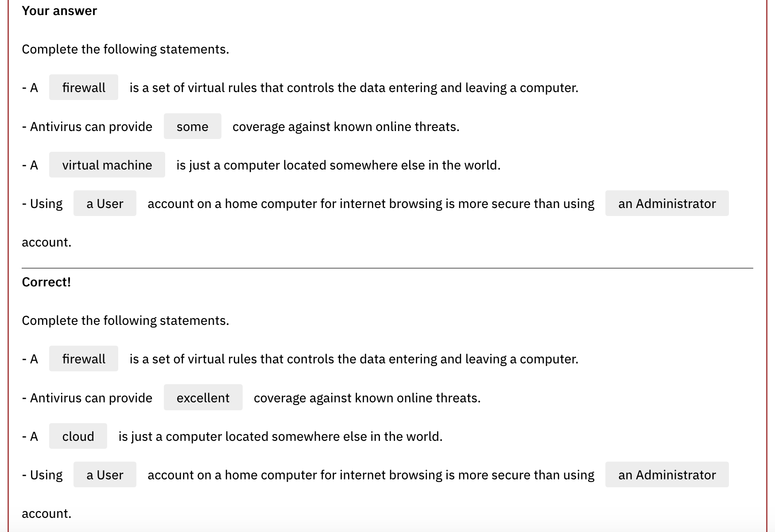Click the "virtual machine" answer blank
Screen dimensions: 775x532
(x=107, y=165)
